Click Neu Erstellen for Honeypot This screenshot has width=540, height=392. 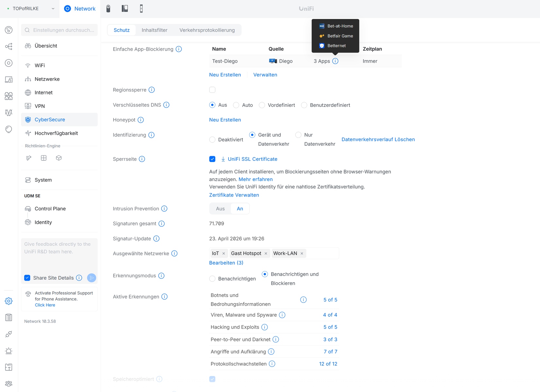click(225, 120)
